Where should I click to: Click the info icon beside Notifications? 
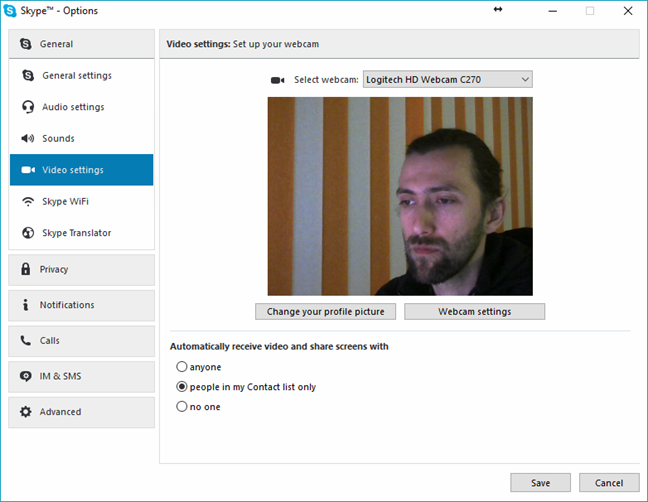click(x=26, y=305)
